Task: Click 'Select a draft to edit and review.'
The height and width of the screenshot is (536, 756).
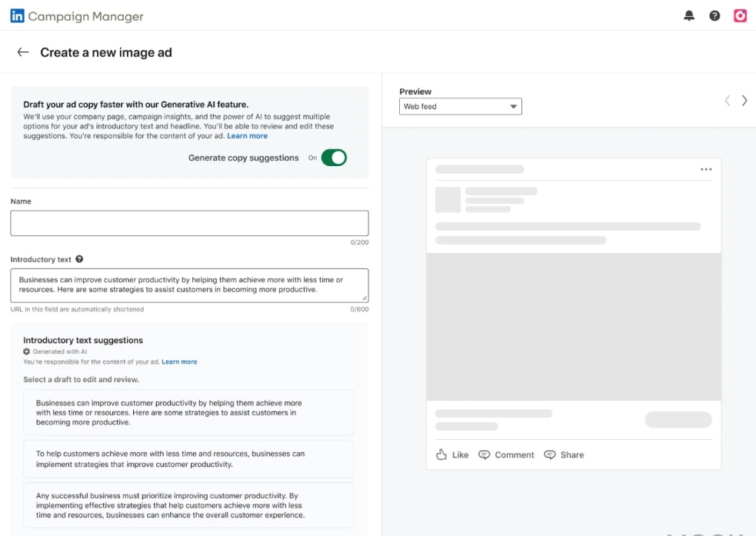Action: pos(81,379)
